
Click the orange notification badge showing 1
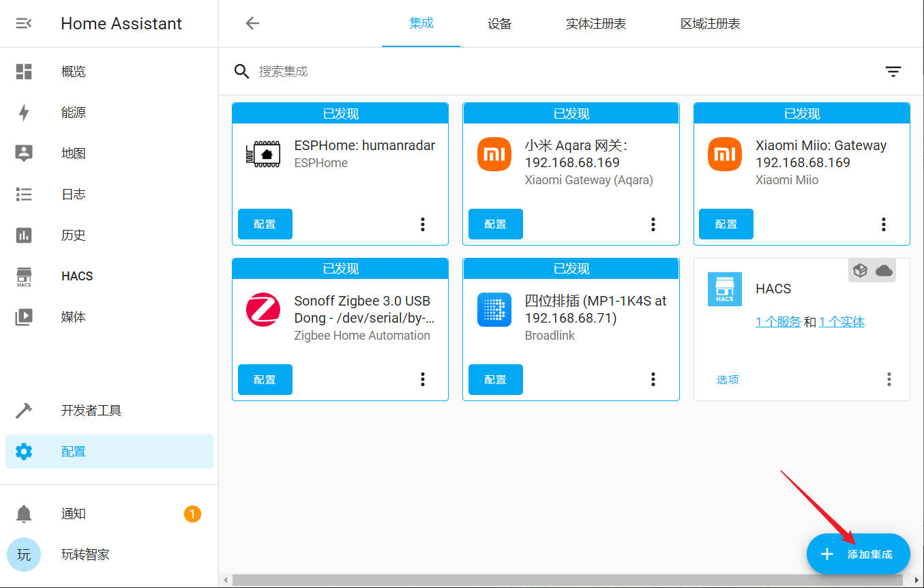click(x=192, y=514)
